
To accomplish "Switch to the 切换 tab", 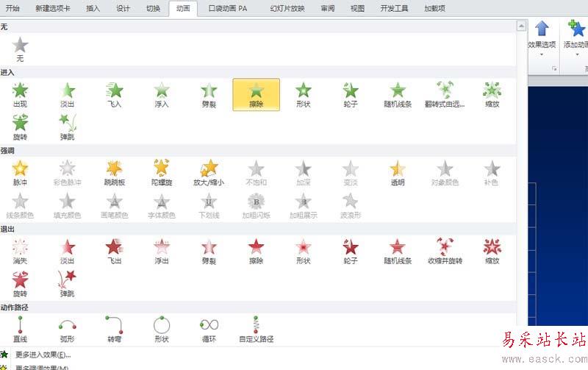I will pyautogui.click(x=153, y=8).
